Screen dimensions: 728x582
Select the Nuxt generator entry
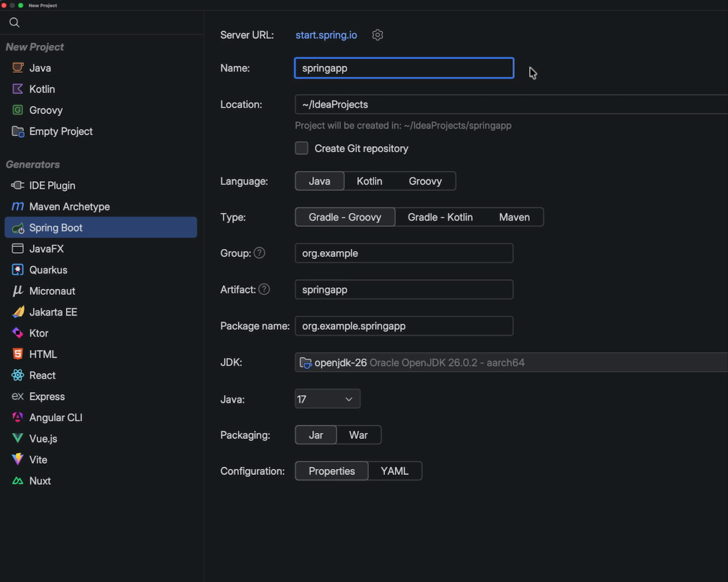coord(101,481)
